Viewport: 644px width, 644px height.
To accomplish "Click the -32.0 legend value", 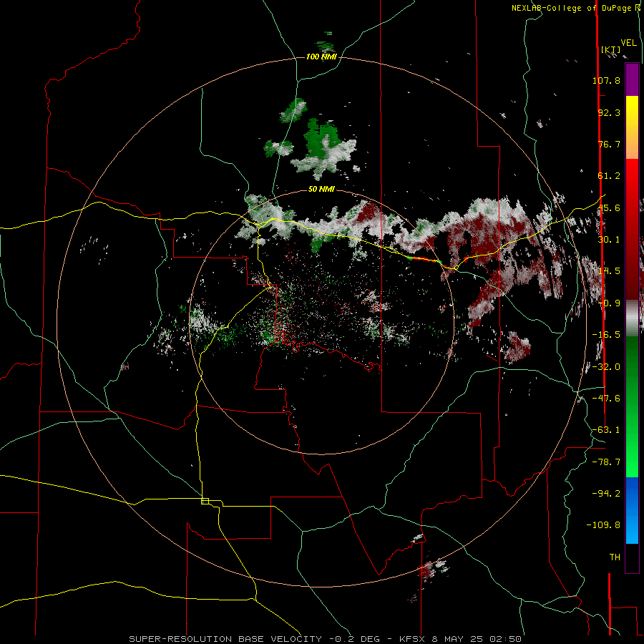I will click(x=606, y=367).
